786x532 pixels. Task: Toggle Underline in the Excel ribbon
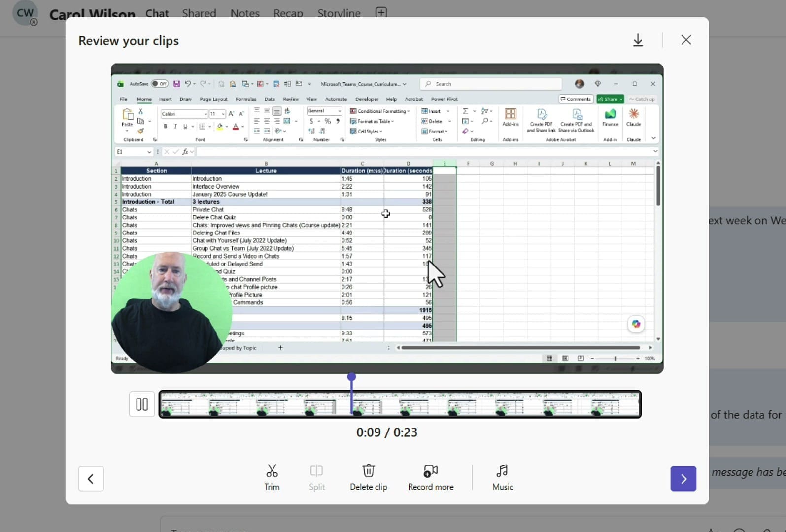(x=185, y=127)
